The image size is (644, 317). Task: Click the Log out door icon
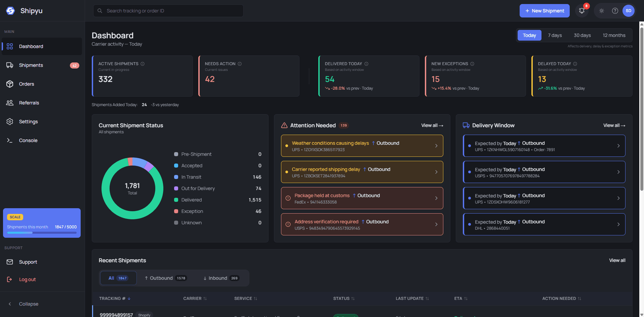pyautogui.click(x=9, y=279)
